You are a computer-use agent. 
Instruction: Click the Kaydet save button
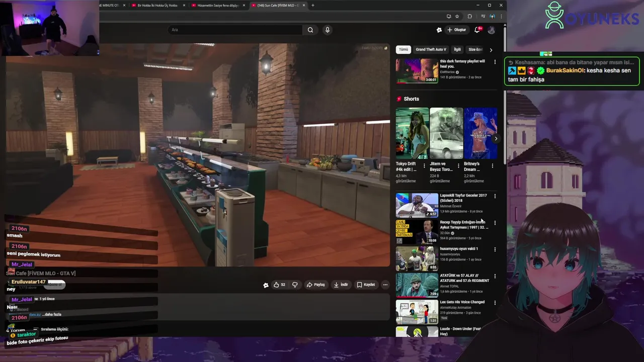pyautogui.click(x=366, y=285)
